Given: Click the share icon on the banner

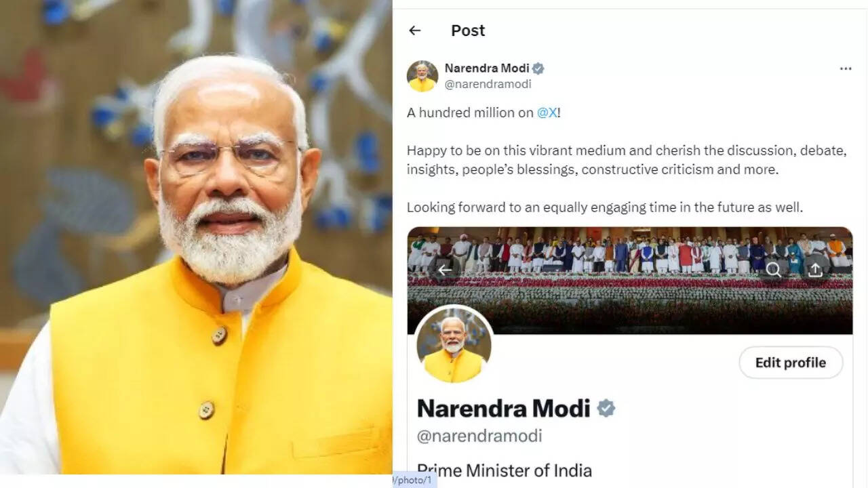Looking at the screenshot, I should tap(815, 270).
